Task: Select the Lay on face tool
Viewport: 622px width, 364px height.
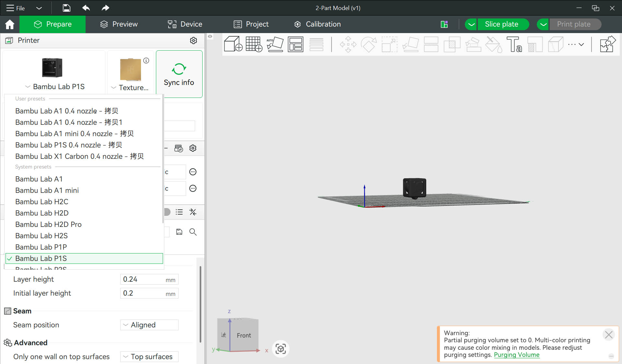Action: (410, 44)
